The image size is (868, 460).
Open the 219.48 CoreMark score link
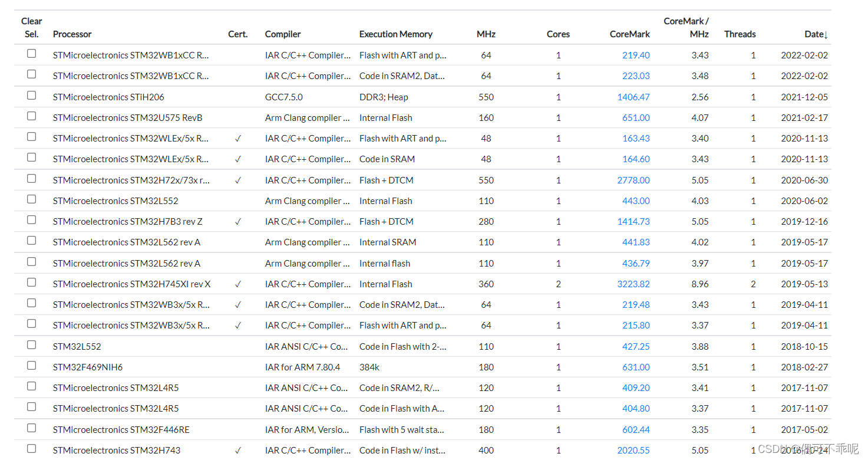point(636,305)
